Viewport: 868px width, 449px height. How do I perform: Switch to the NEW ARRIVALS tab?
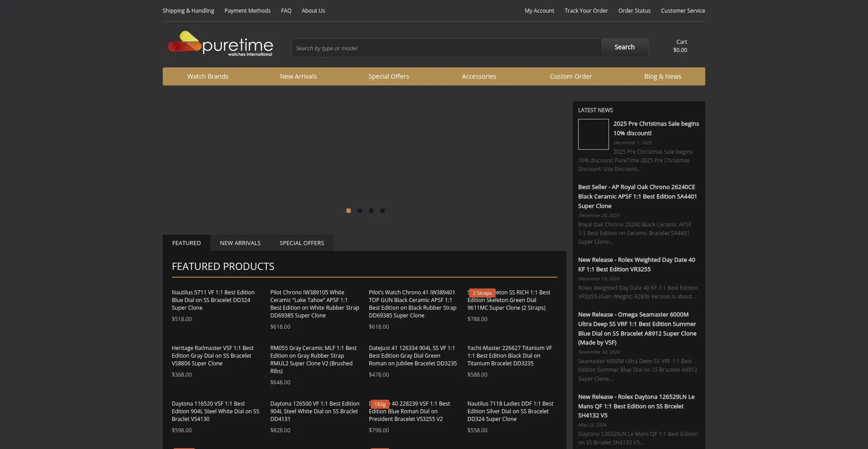coord(240,243)
